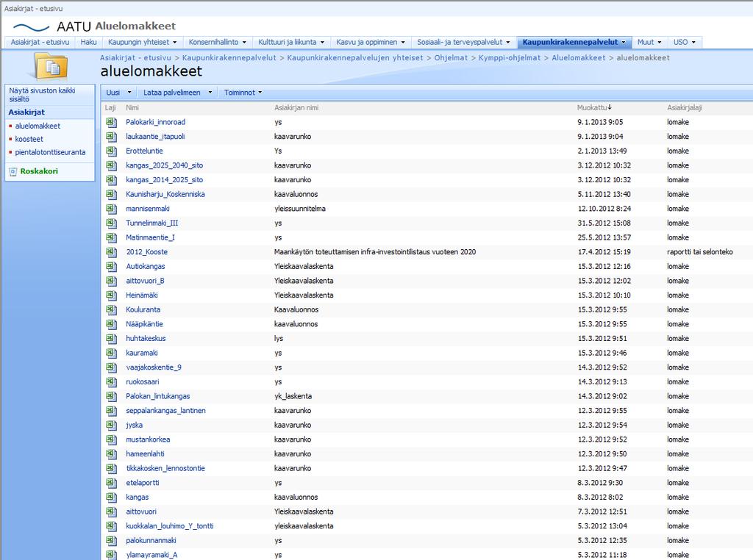
Task: Open the document Nääpikäntie
Action: (144, 324)
